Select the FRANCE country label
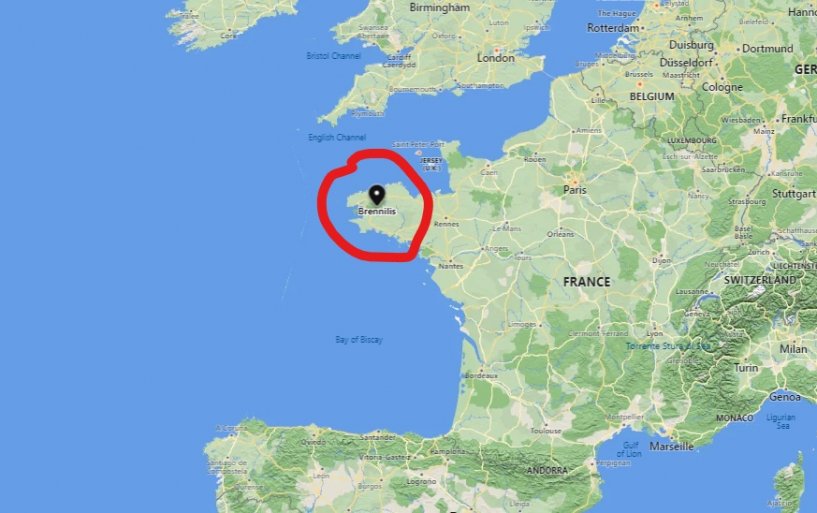Viewport: 817px width, 513px height. [x=586, y=282]
